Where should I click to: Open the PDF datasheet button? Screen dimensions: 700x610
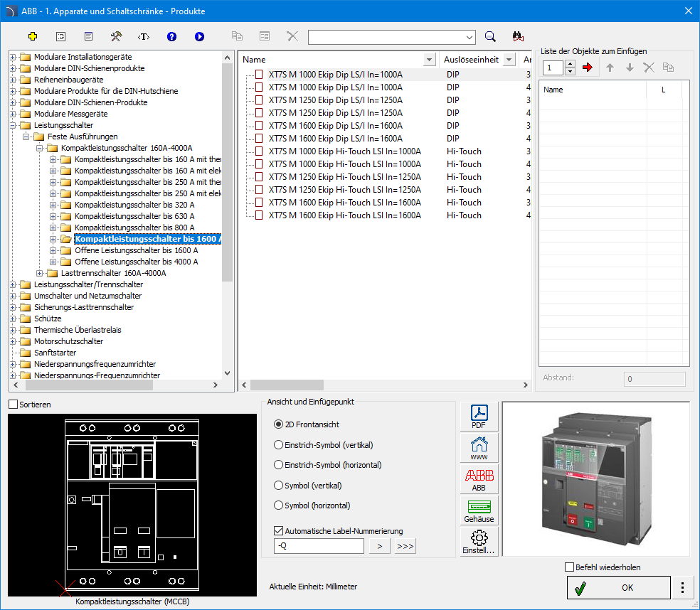point(479,417)
